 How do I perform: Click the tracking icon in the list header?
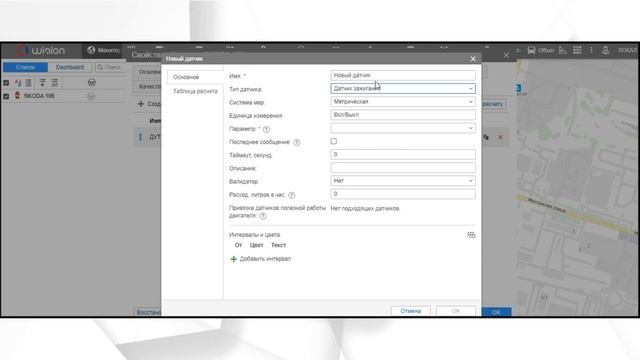[x=91, y=83]
